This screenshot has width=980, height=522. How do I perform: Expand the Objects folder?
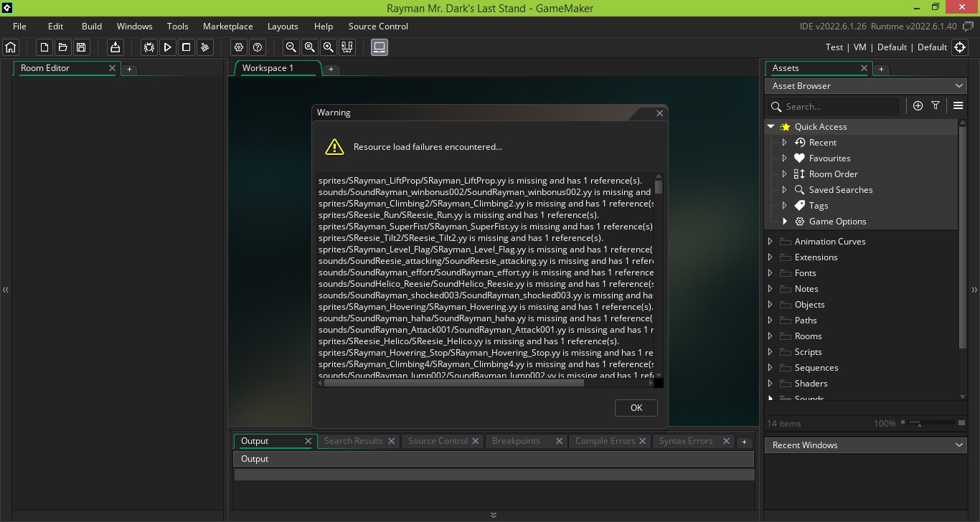(x=771, y=305)
